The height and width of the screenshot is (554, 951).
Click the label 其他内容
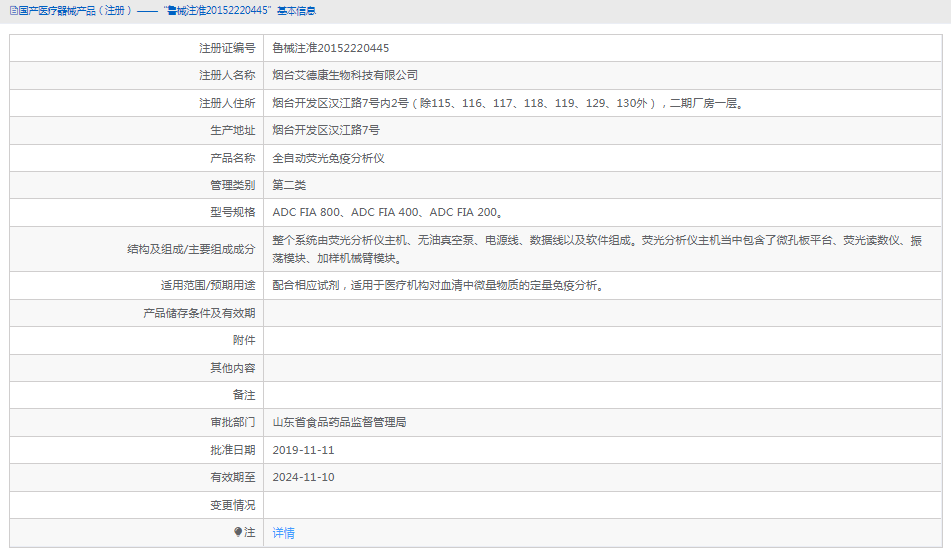tap(233, 368)
